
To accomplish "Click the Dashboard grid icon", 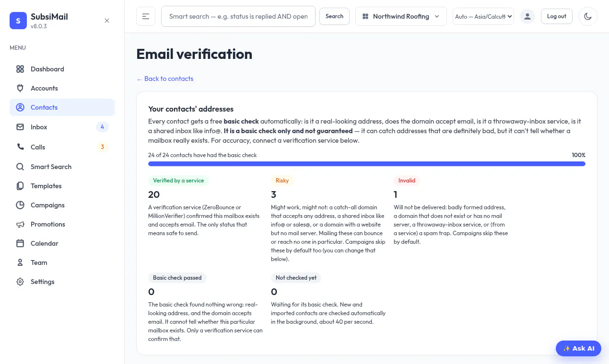I will 20,69.
